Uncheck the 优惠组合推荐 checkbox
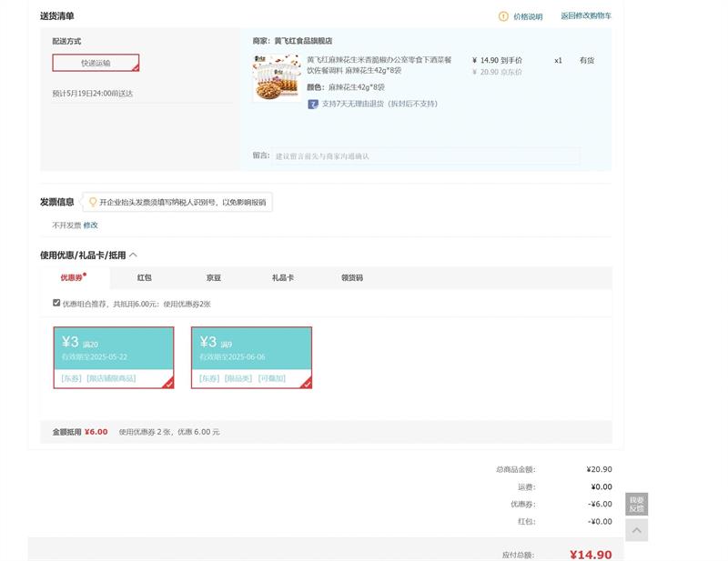The width and height of the screenshot is (728, 561). 56,303
